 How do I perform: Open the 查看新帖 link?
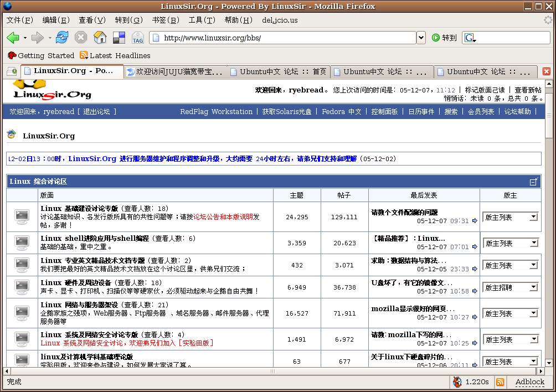click(x=528, y=90)
